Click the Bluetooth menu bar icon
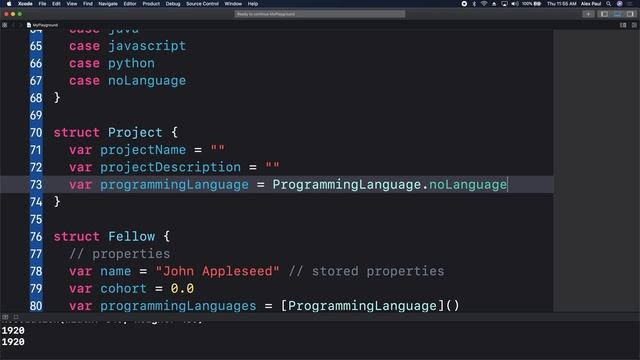The width and height of the screenshot is (640, 360). pyautogui.click(x=474, y=4)
